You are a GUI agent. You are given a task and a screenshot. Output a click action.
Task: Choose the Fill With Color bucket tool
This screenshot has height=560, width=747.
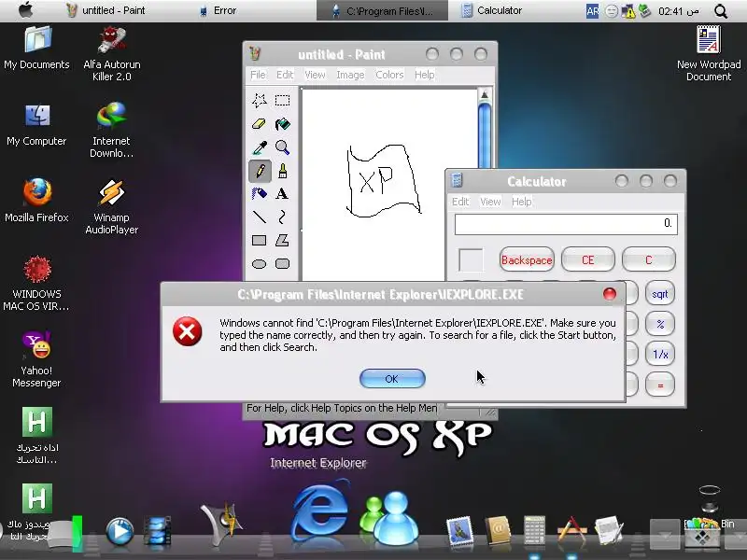click(282, 124)
